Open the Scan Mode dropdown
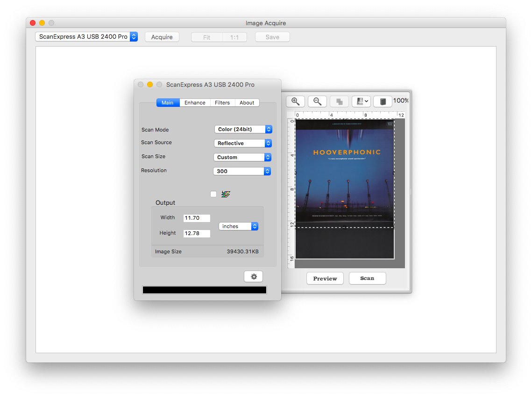The width and height of the screenshot is (532, 397). pyautogui.click(x=243, y=129)
